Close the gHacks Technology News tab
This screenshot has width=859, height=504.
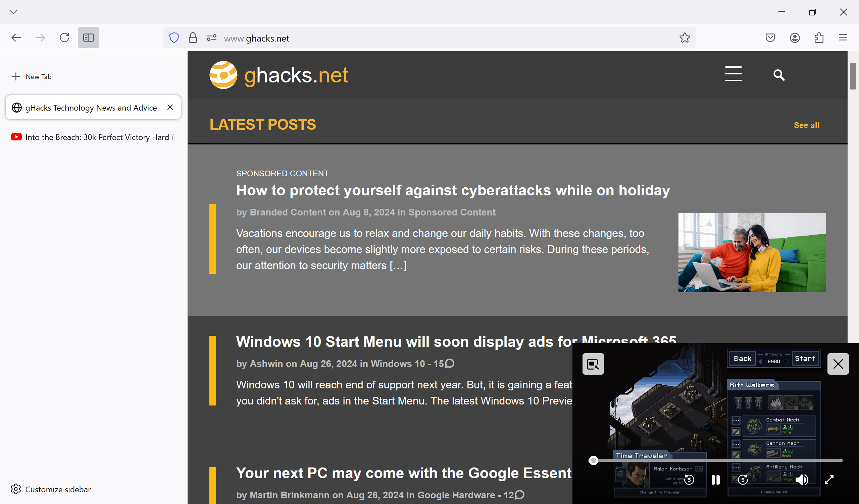170,107
